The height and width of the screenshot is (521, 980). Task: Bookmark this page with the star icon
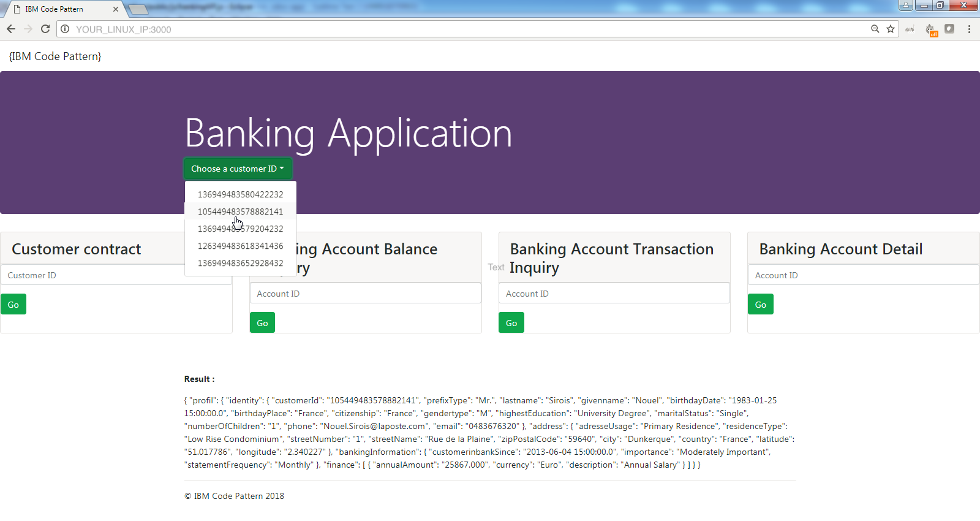(891, 29)
